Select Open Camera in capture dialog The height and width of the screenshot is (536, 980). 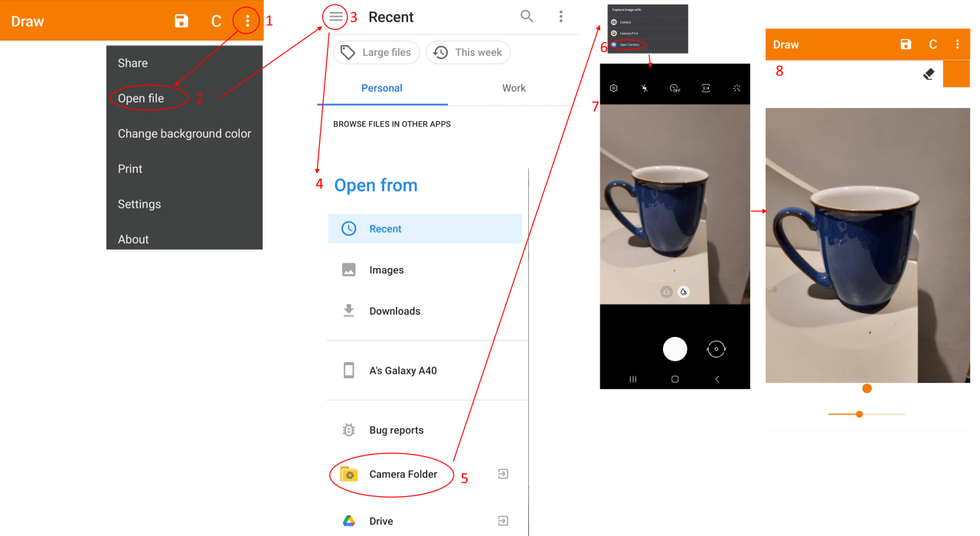tap(629, 44)
